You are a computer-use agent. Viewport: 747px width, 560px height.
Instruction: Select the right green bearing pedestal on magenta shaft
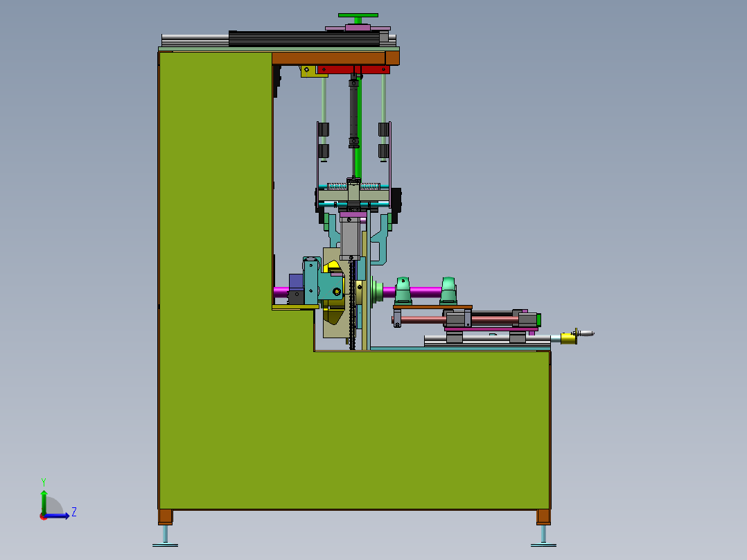tap(448, 290)
